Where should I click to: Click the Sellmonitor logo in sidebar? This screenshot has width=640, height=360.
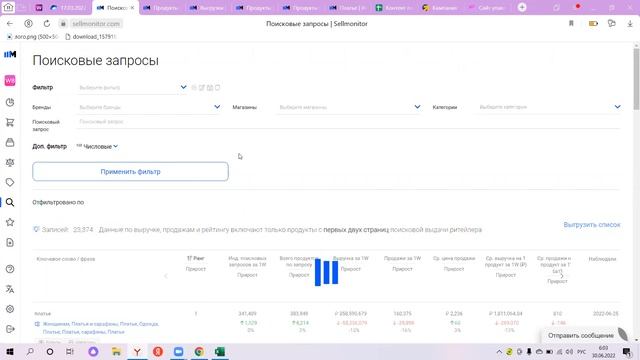[x=10, y=54]
